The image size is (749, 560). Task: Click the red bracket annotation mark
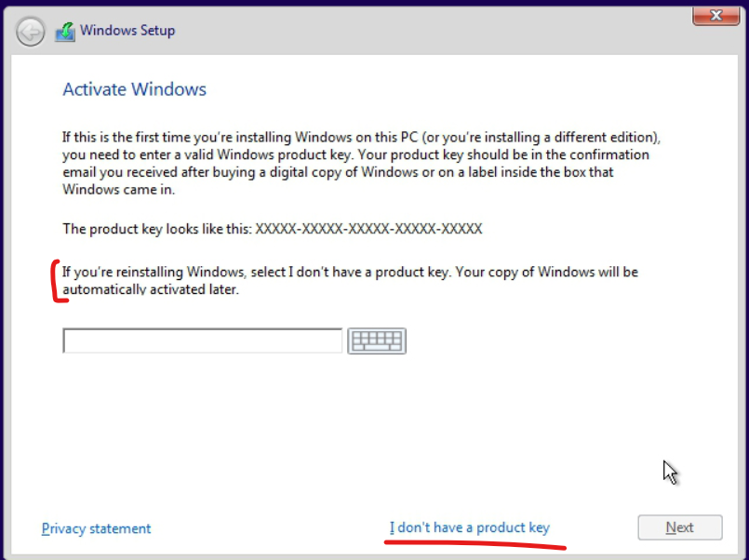pyautogui.click(x=60, y=281)
